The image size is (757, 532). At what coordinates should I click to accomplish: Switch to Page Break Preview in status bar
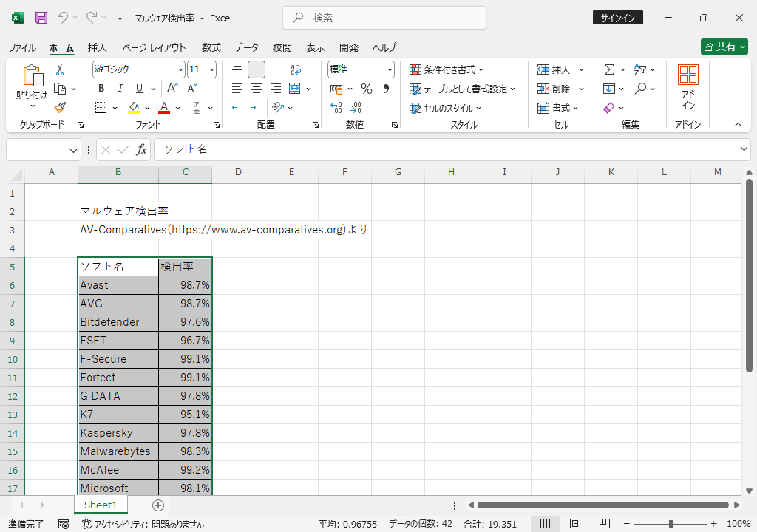tap(605, 524)
